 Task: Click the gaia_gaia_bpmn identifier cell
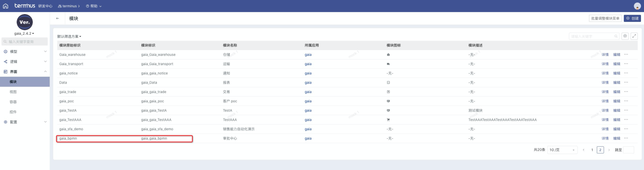(154, 138)
